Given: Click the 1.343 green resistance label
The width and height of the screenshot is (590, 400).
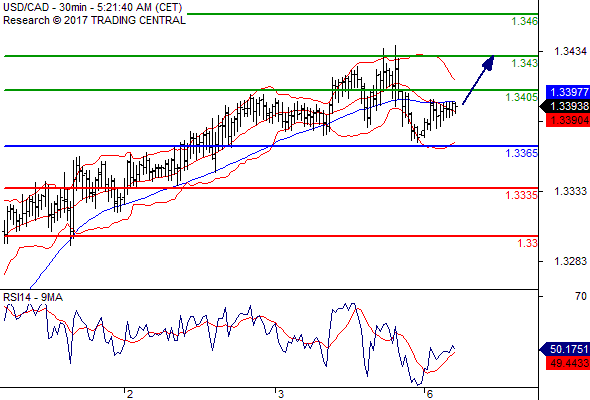Looking at the screenshot, I should point(524,63).
